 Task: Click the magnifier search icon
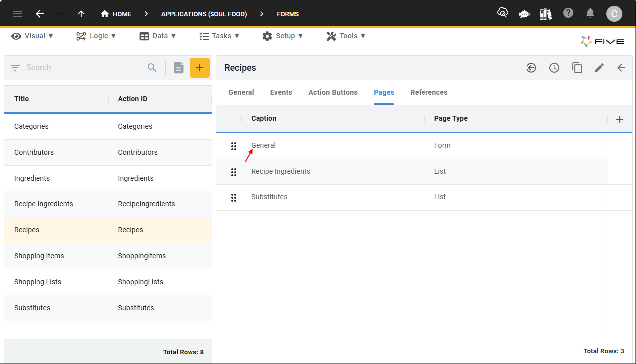pos(152,68)
